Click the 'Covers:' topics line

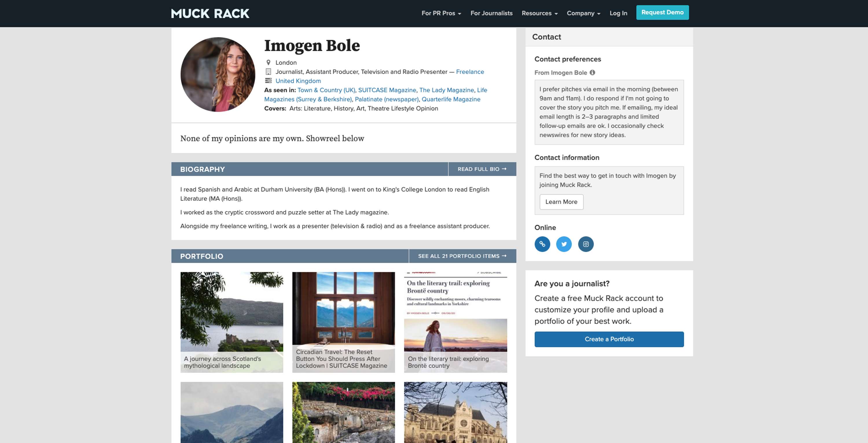pos(351,108)
